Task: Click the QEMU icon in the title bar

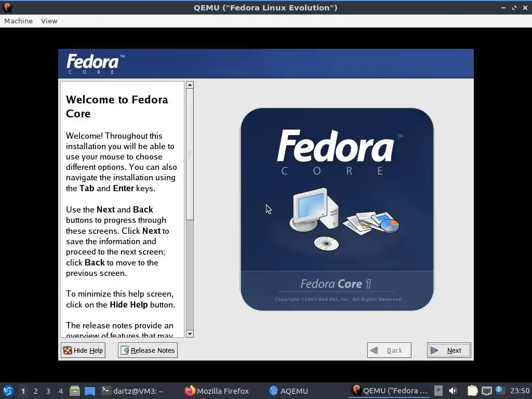Action: pos(7,7)
